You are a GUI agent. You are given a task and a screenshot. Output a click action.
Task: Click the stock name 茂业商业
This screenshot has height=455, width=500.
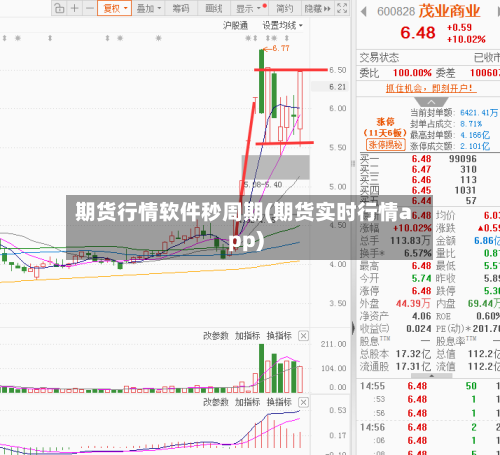[449, 11]
